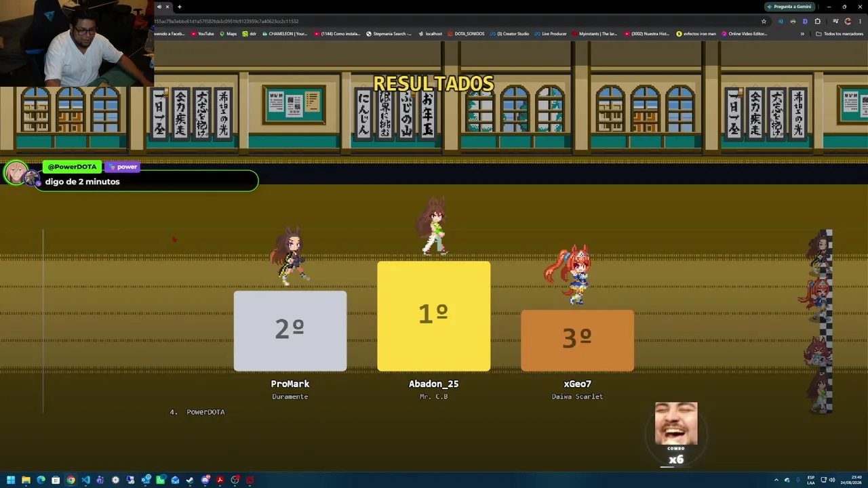Click the streamer webcam overlay
The width and height of the screenshot is (868, 488).
click(77, 43)
